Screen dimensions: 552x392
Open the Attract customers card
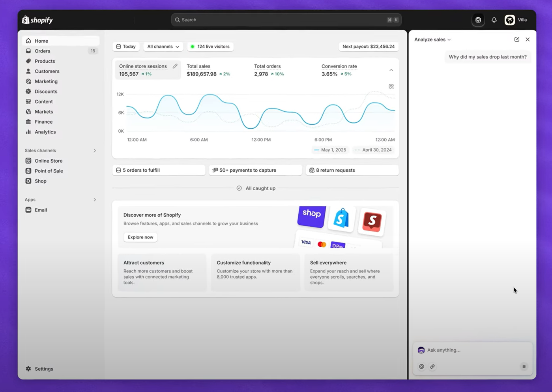coord(162,272)
